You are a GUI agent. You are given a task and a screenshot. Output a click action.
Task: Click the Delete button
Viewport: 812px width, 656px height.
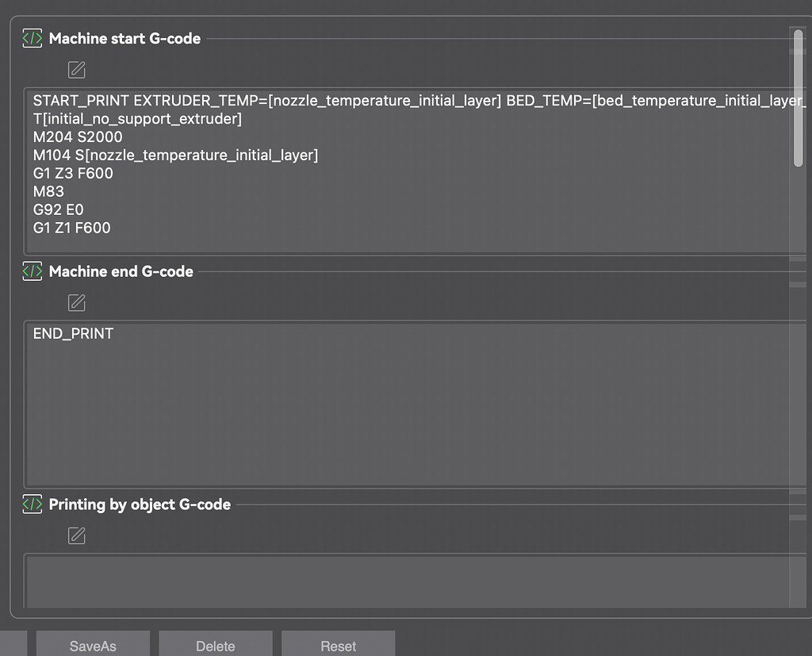pyautogui.click(x=215, y=646)
